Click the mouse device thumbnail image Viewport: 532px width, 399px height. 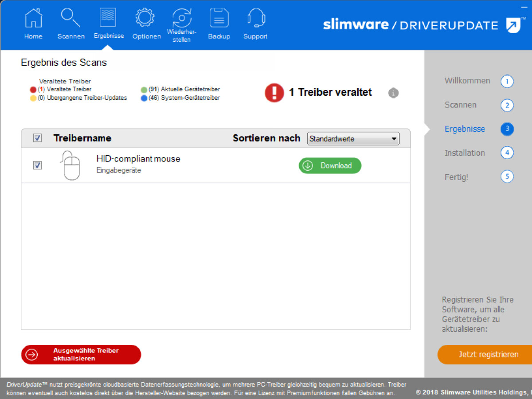[71, 165]
